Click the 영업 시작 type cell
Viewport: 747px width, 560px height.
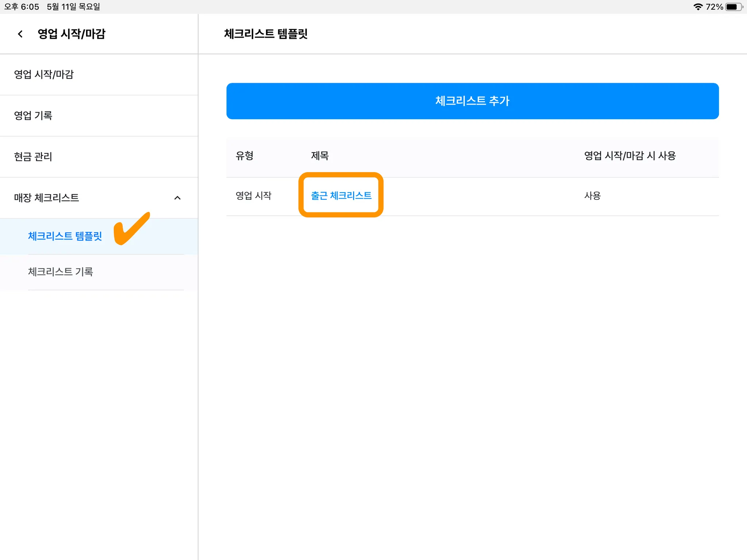click(x=253, y=196)
